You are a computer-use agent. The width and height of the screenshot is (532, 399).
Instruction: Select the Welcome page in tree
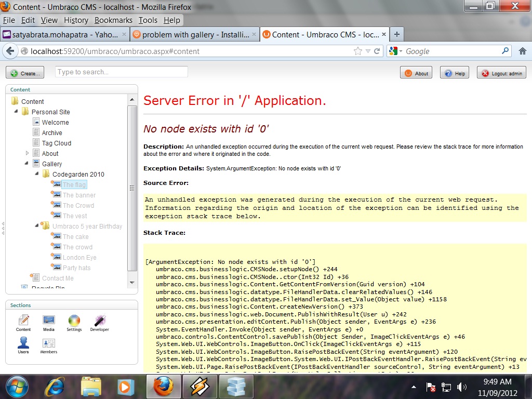pyautogui.click(x=55, y=122)
